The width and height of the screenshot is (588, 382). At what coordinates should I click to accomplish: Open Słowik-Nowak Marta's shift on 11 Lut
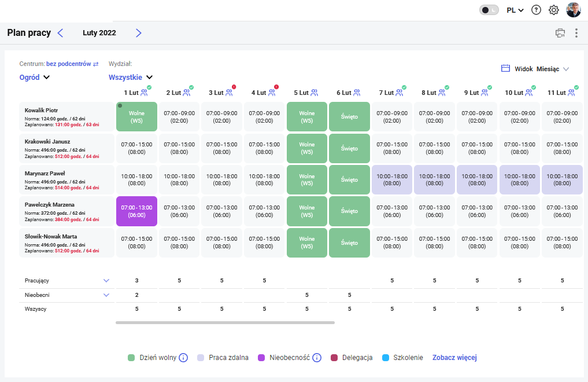point(562,243)
